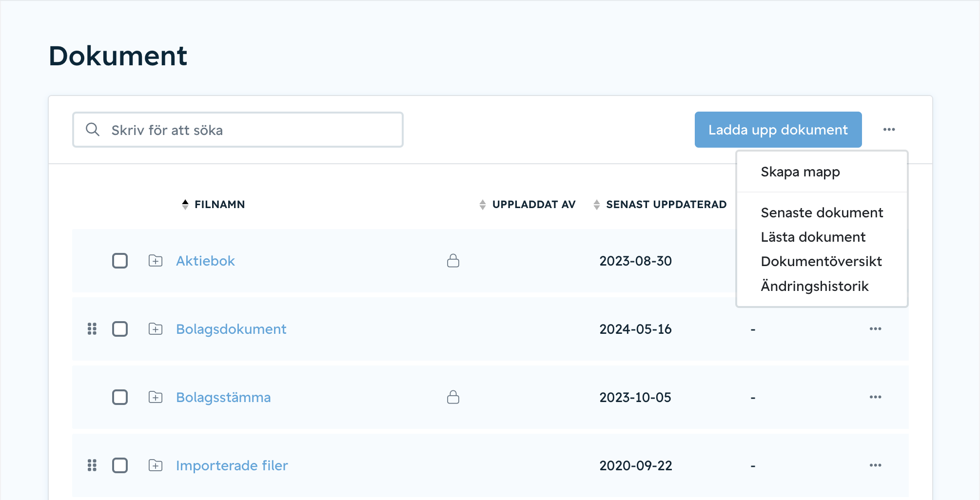Open the Bolagsstämma folder link
Screen dimensions: 980x500
(x=223, y=397)
